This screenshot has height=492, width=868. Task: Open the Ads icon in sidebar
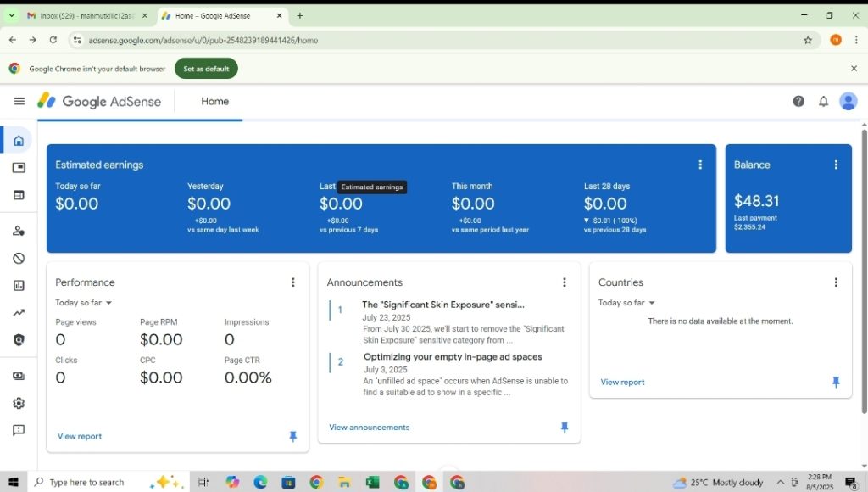19,168
